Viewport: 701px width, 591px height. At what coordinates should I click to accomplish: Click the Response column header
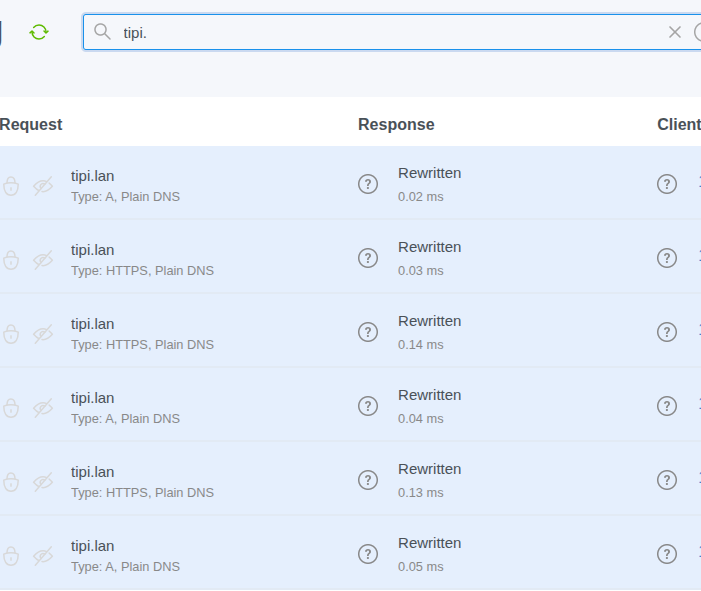coord(396,125)
